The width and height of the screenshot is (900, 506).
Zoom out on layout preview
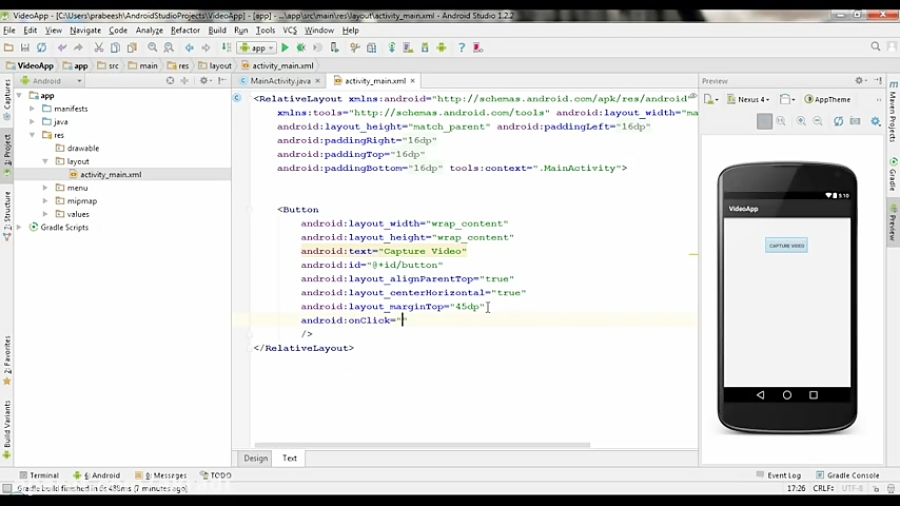tap(818, 121)
